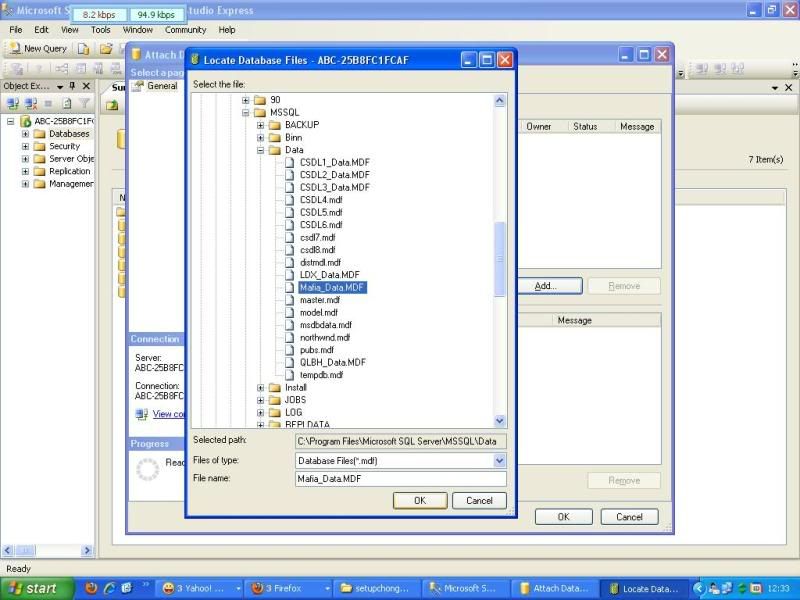The width and height of the screenshot is (800, 600).
Task: Select QLBH_Data.MDF file
Action: (x=333, y=363)
